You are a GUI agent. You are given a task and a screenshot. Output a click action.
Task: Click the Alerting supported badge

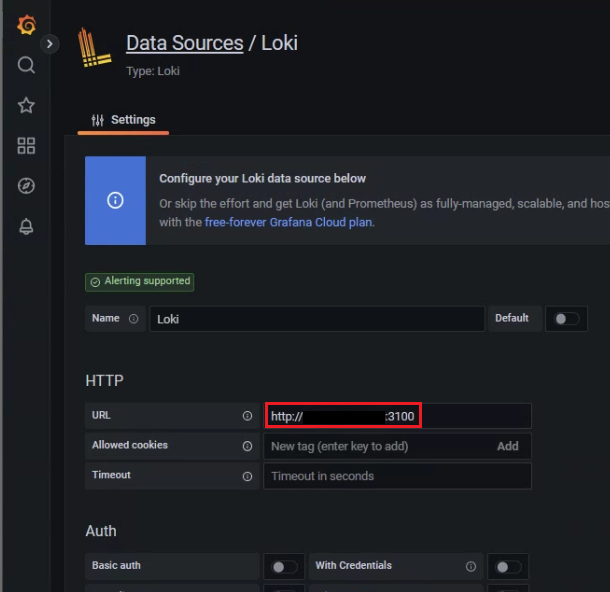click(140, 282)
